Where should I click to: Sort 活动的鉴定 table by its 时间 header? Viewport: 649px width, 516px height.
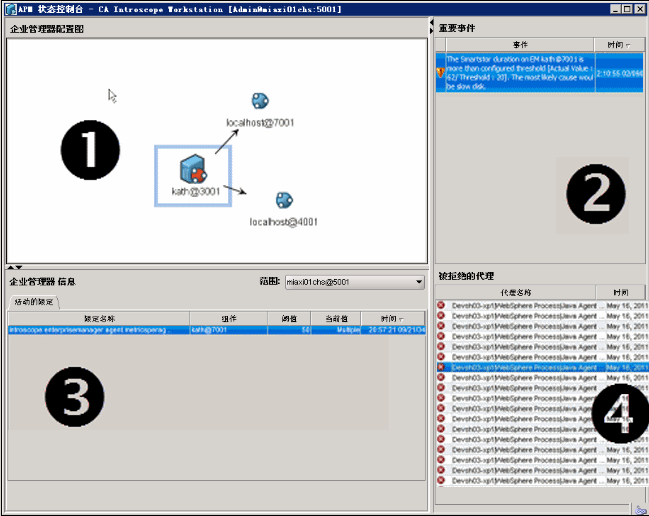pos(393,319)
